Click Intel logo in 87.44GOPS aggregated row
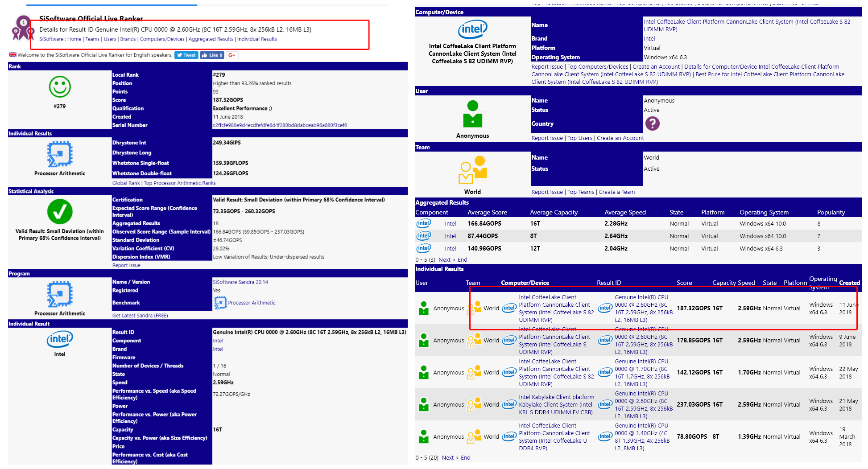This screenshot has height=469, width=868. 424,236
